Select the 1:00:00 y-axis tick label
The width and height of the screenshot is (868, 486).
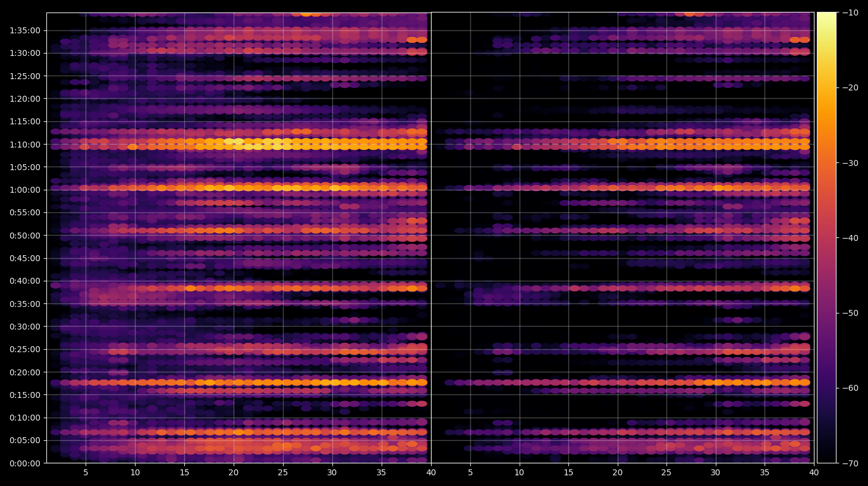pyautogui.click(x=25, y=190)
